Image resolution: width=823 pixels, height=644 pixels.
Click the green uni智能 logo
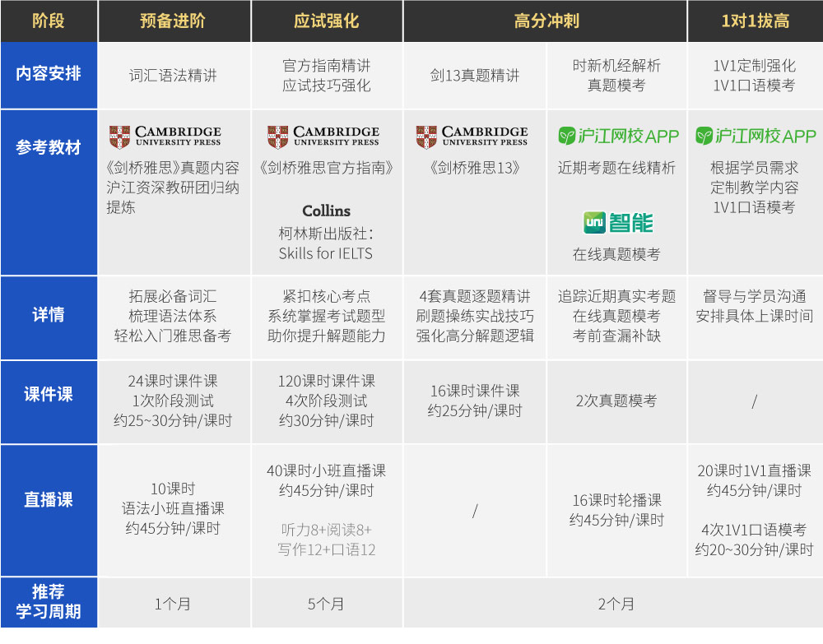pos(617,222)
